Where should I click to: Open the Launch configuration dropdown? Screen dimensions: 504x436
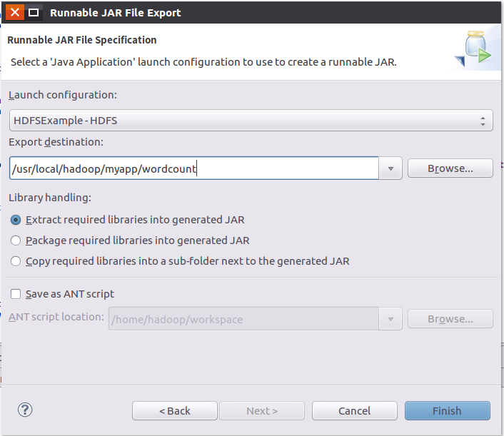pos(250,120)
